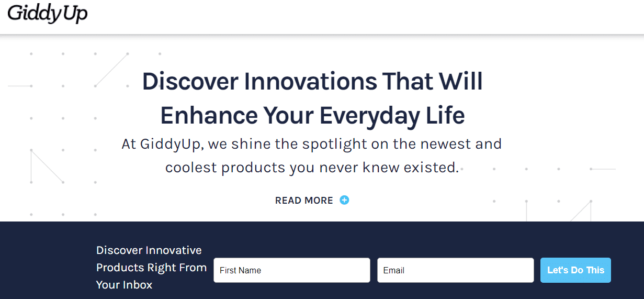The height and width of the screenshot is (299, 644).
Task: Click the GiddyUp logo in the header
Action: [48, 14]
